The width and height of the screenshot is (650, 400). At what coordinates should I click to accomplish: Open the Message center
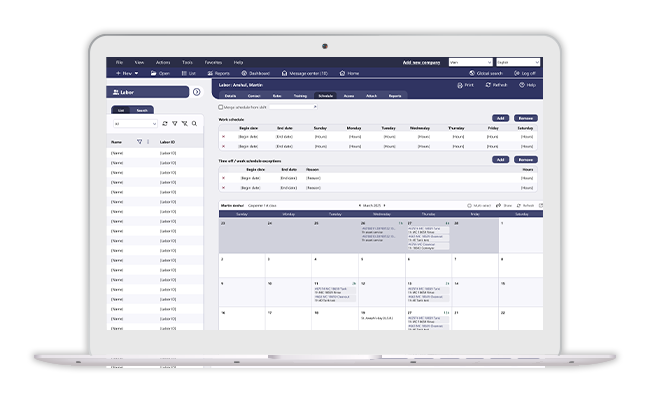307,73
